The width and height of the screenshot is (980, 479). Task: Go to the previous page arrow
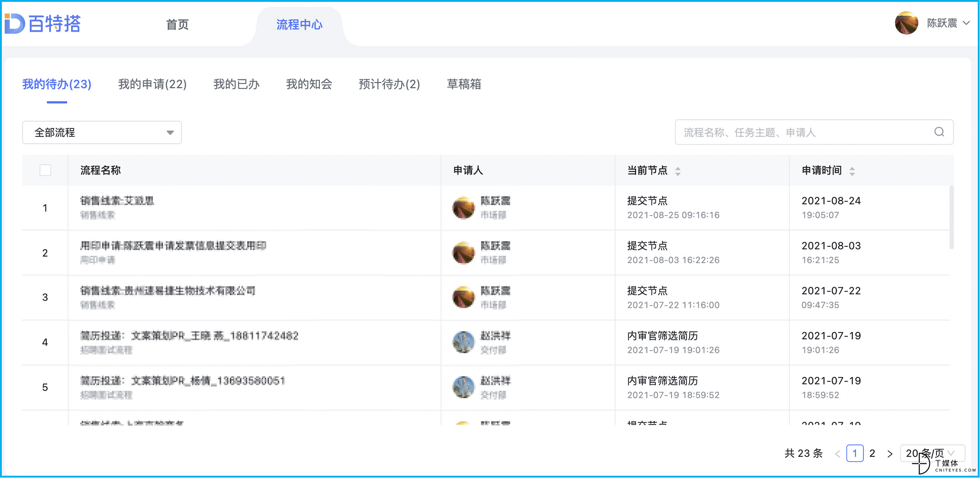click(x=838, y=454)
